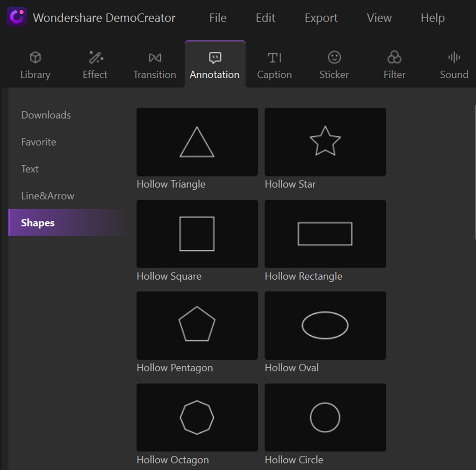Open the Edit menu

(265, 18)
